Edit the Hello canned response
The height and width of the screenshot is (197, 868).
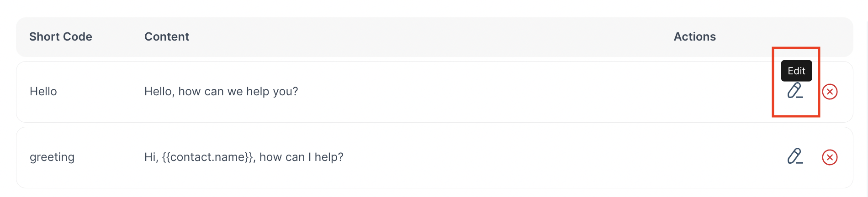795,91
